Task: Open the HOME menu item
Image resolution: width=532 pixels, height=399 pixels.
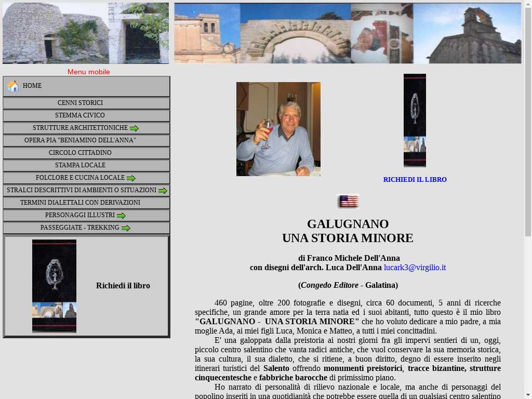Action: [86, 86]
